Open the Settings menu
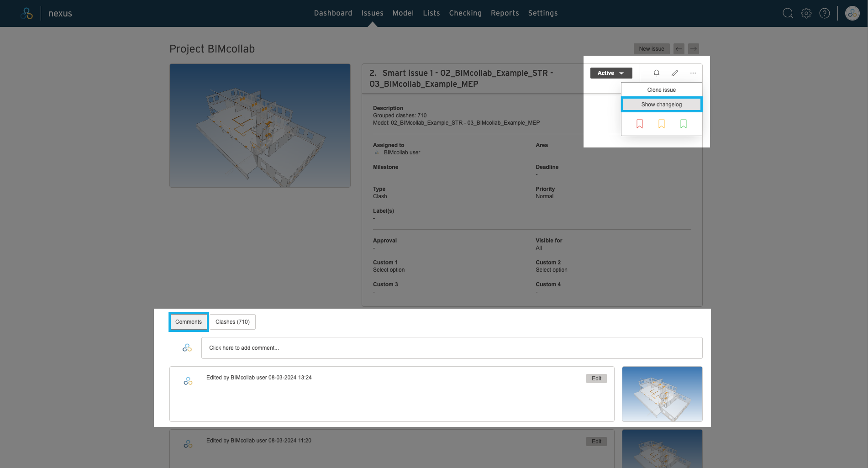868x468 pixels. tap(543, 13)
